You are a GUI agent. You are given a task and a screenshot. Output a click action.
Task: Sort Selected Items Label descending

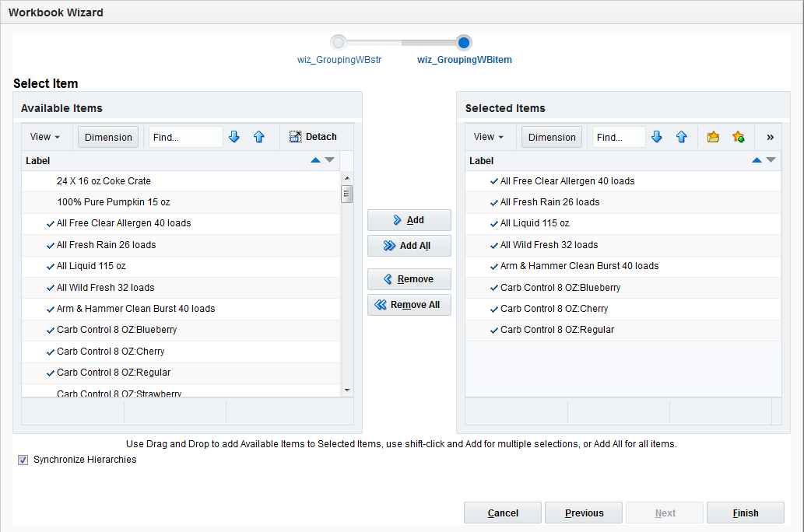771,160
